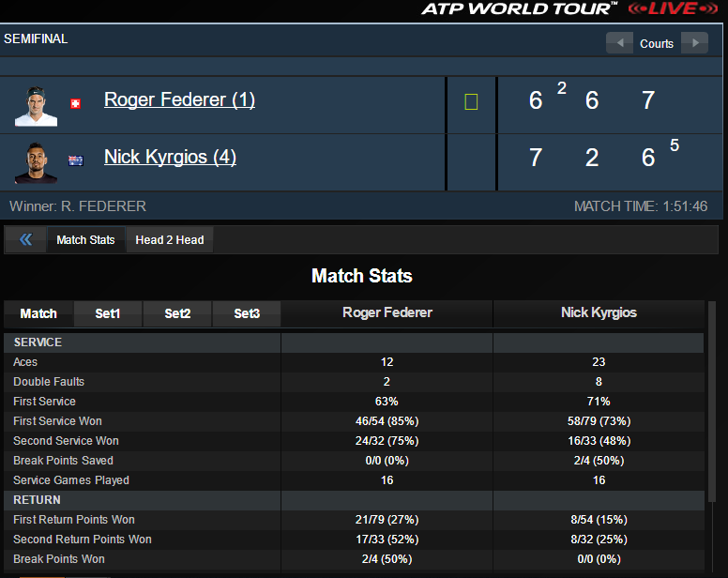Click the Courts label

click(x=657, y=43)
